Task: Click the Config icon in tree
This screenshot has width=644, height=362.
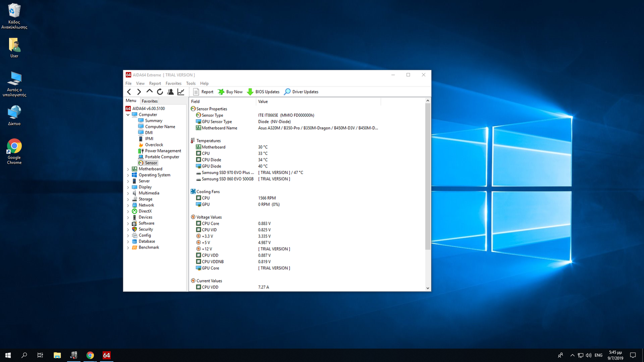Action: click(x=134, y=235)
